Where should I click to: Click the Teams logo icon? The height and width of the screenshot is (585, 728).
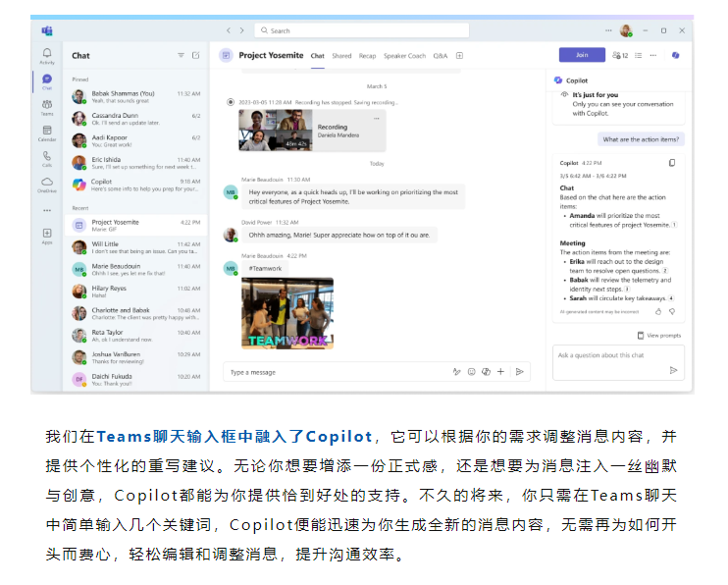pos(47,30)
